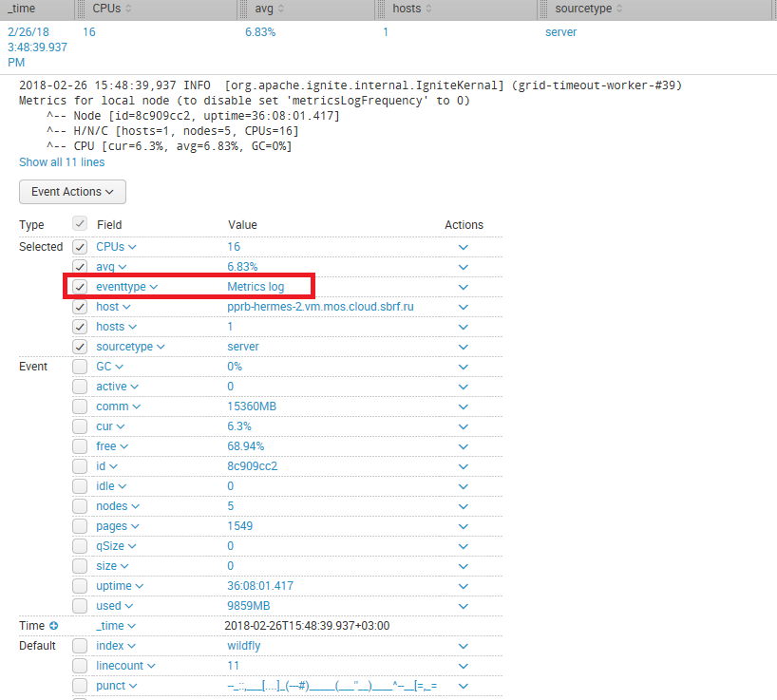Click the sort icon on CPUs column
Image resolution: width=777 pixels, height=700 pixels.
point(129,9)
